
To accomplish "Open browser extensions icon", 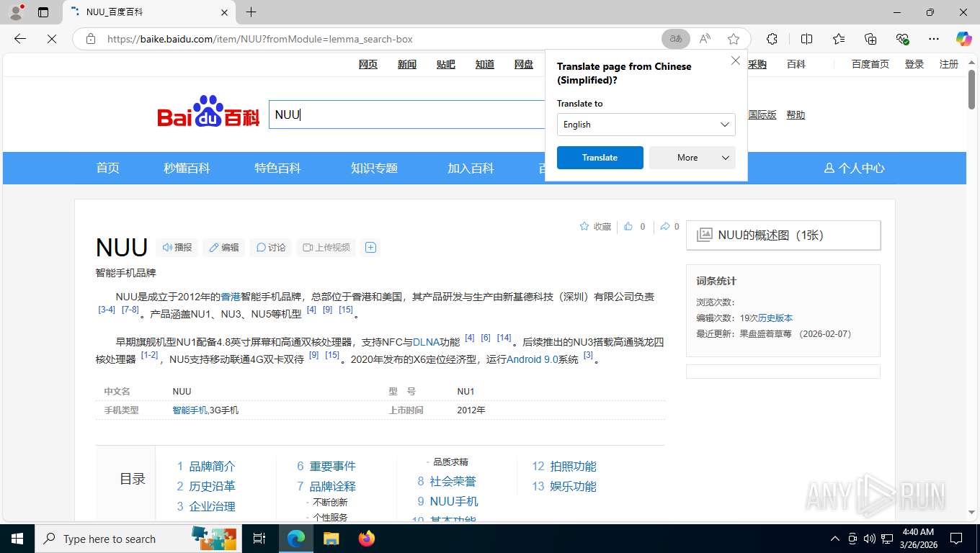I will (772, 39).
